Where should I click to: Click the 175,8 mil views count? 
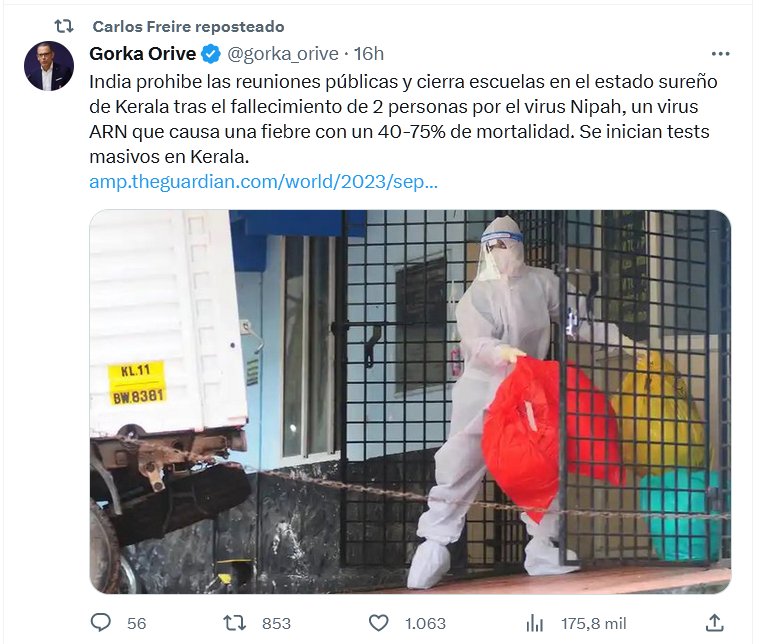(x=594, y=623)
